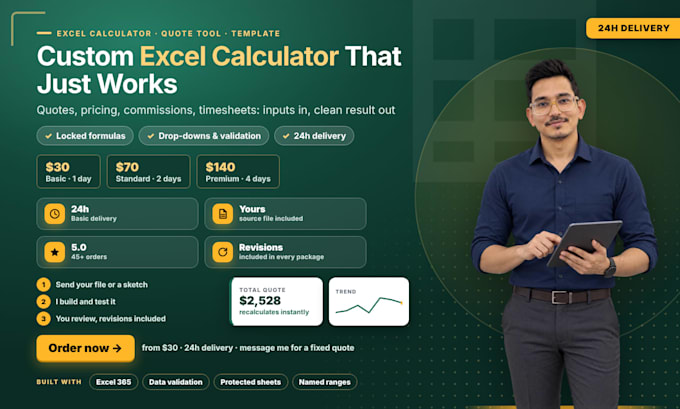This screenshot has height=409, width=680.
Task: Click 'included in every package' text
Action: pos(281,257)
